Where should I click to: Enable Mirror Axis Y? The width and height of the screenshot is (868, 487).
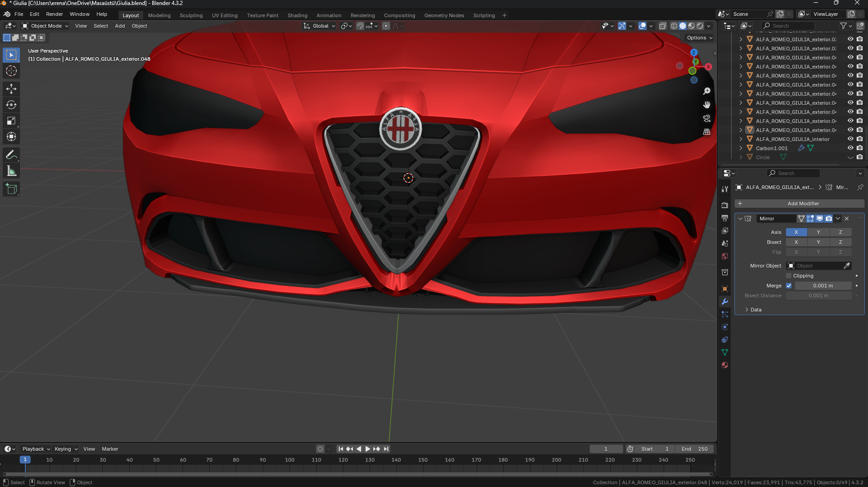tap(818, 232)
